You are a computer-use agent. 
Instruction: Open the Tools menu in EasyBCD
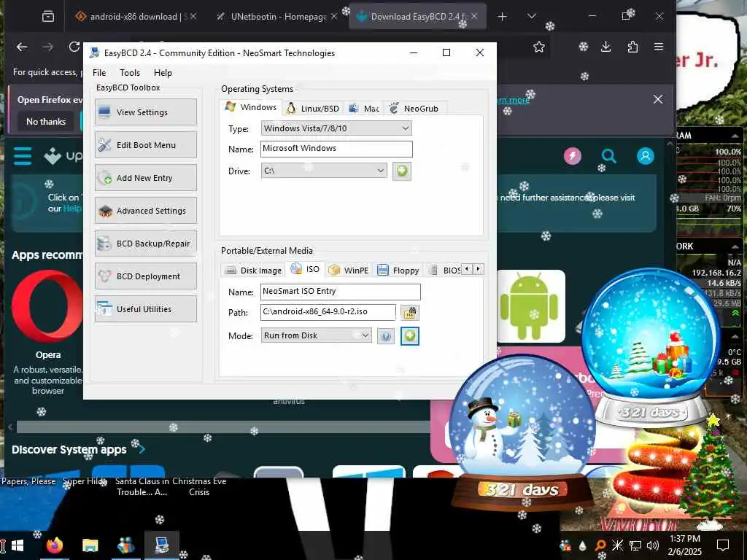pyautogui.click(x=130, y=72)
